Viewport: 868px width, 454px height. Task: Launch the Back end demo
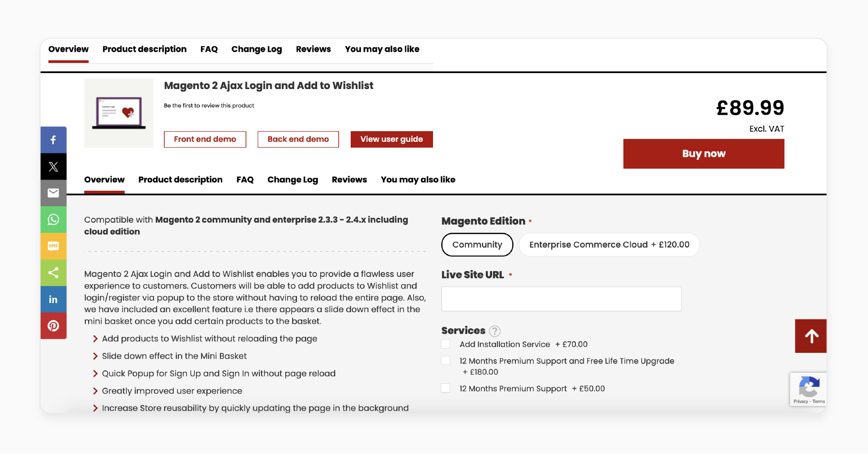click(298, 139)
